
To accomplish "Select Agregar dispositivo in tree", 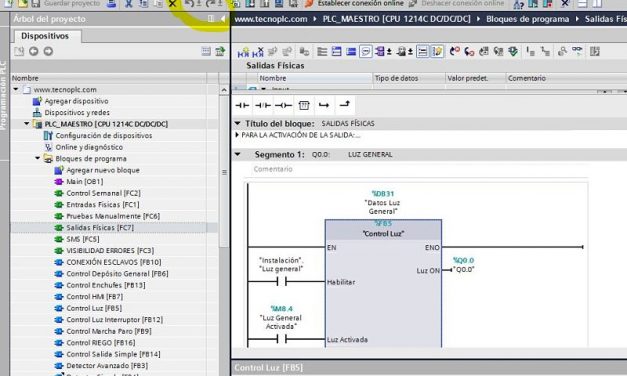I will pyautogui.click(x=76, y=101).
